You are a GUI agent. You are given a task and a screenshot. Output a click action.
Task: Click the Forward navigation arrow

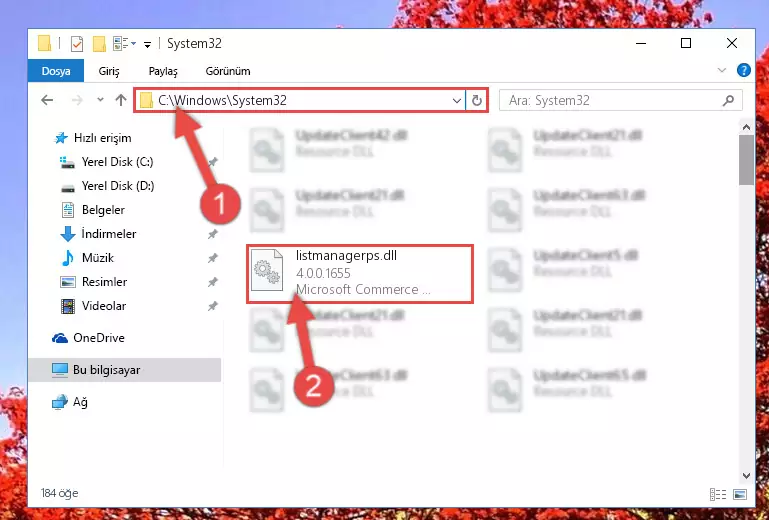pos(77,100)
